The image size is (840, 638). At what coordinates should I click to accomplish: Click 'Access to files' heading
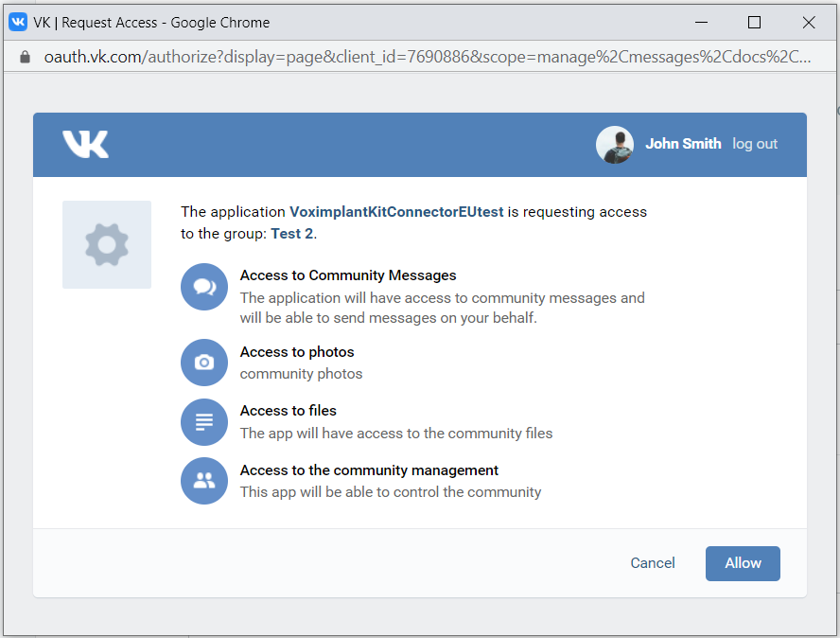tap(289, 410)
